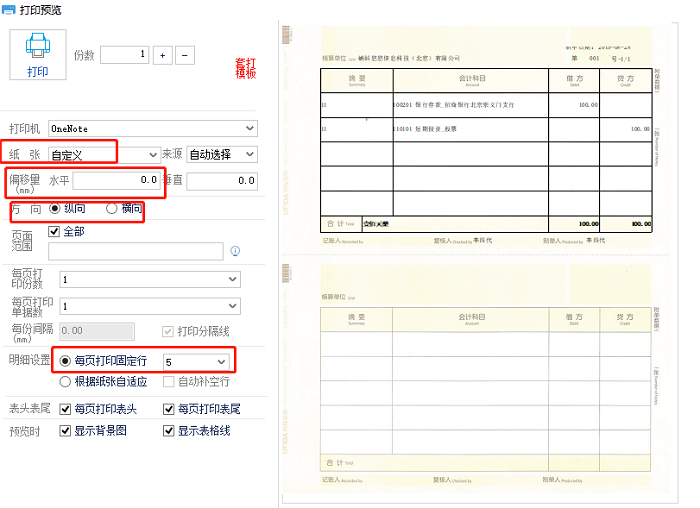Open the 打印机 OneNote printer dropdown
This screenshot has width=700, height=508.
pyautogui.click(x=152, y=128)
